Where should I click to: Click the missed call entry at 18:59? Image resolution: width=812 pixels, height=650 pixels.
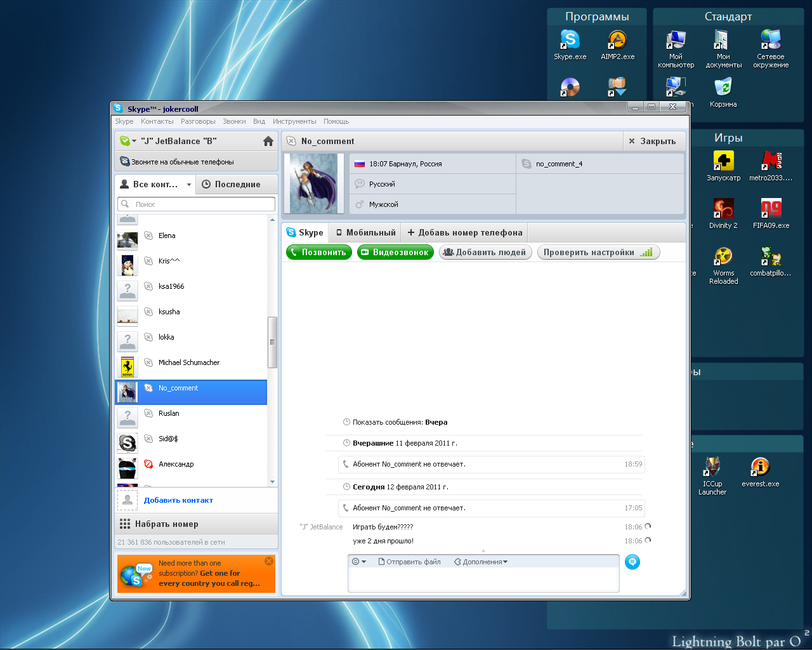(x=492, y=464)
